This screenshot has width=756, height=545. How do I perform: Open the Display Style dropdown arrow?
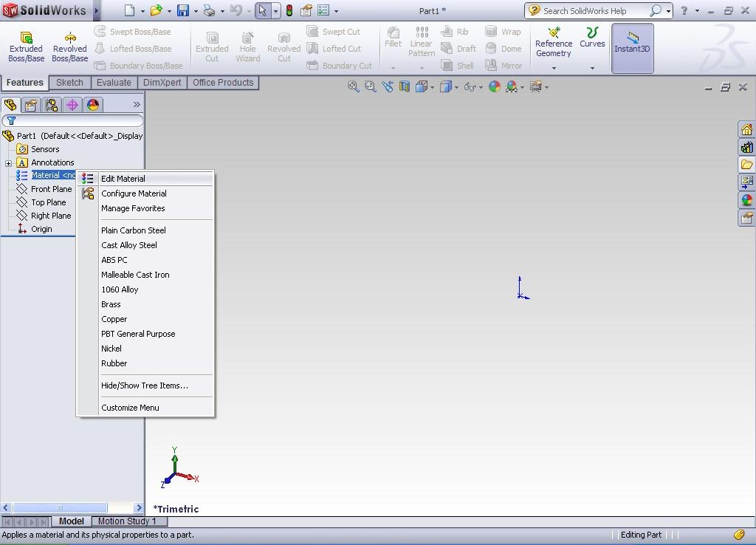click(456, 86)
